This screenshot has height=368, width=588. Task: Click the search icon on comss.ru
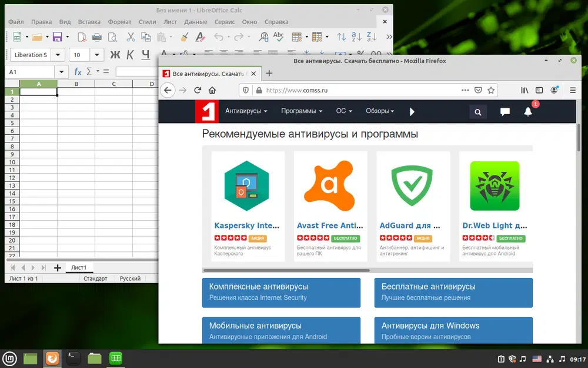(x=477, y=112)
